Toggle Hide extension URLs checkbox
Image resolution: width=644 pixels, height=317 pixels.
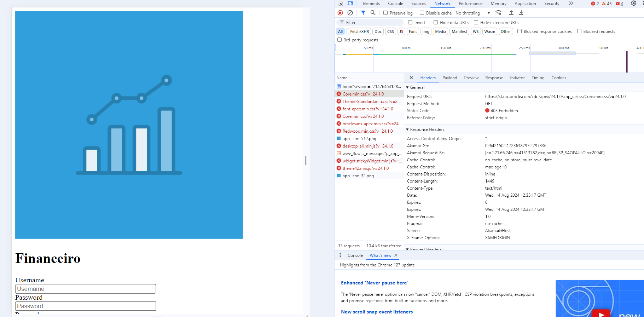click(x=476, y=23)
